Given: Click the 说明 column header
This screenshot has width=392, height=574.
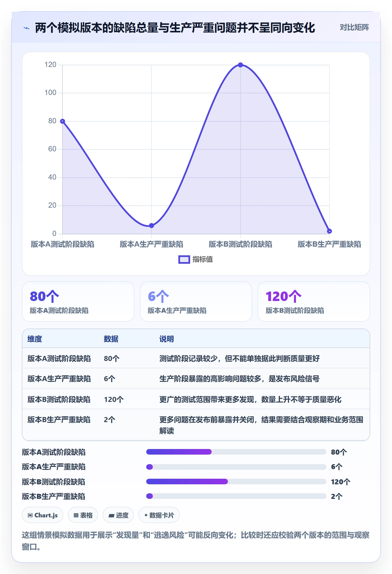Looking at the screenshot, I should (167, 339).
